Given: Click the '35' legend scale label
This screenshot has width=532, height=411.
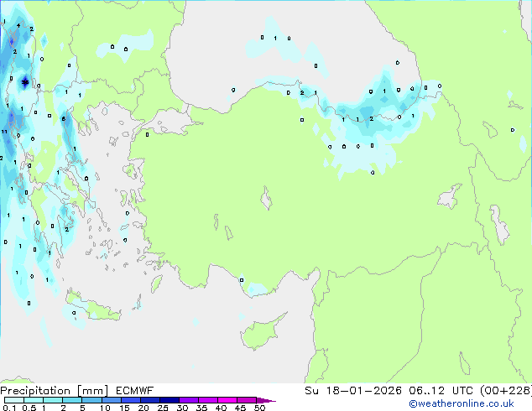Looking at the screenshot, I should (201, 408).
